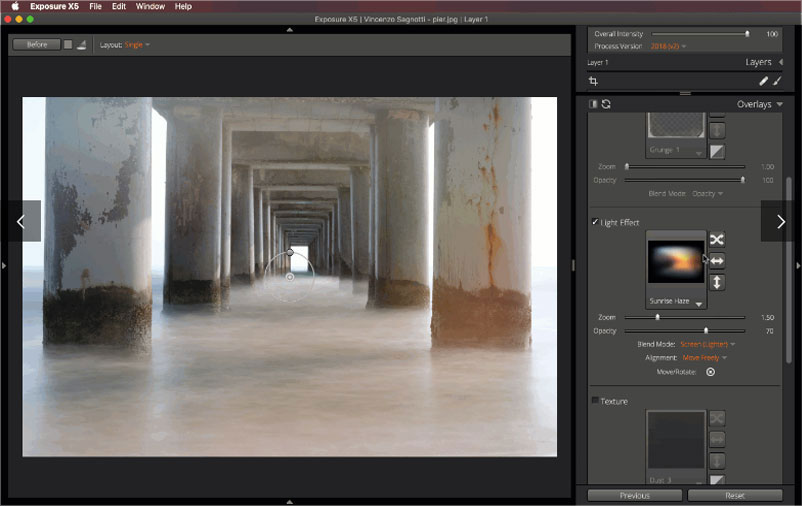
Task: Randomize the Light Effect overlay
Action: (x=717, y=239)
